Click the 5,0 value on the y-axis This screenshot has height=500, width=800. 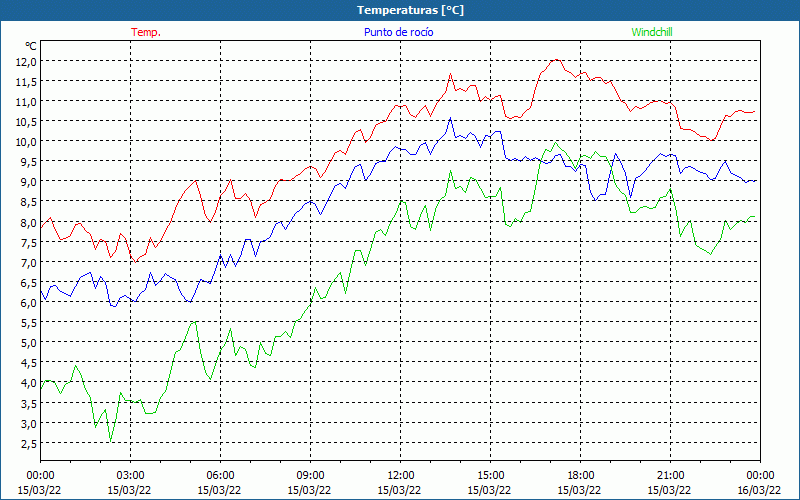[29, 342]
